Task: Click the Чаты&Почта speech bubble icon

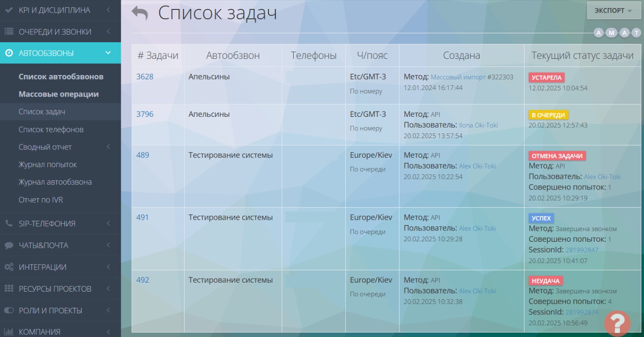Action: tap(9, 245)
